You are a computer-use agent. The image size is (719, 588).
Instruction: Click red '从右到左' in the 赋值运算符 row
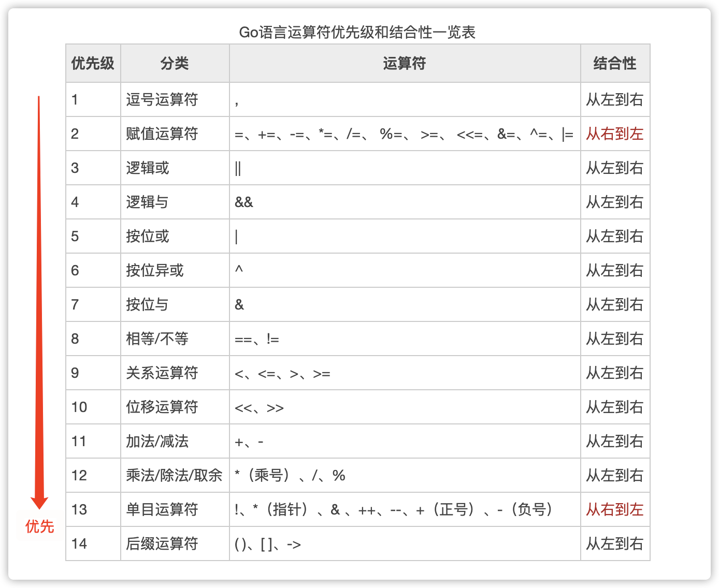[x=615, y=134]
